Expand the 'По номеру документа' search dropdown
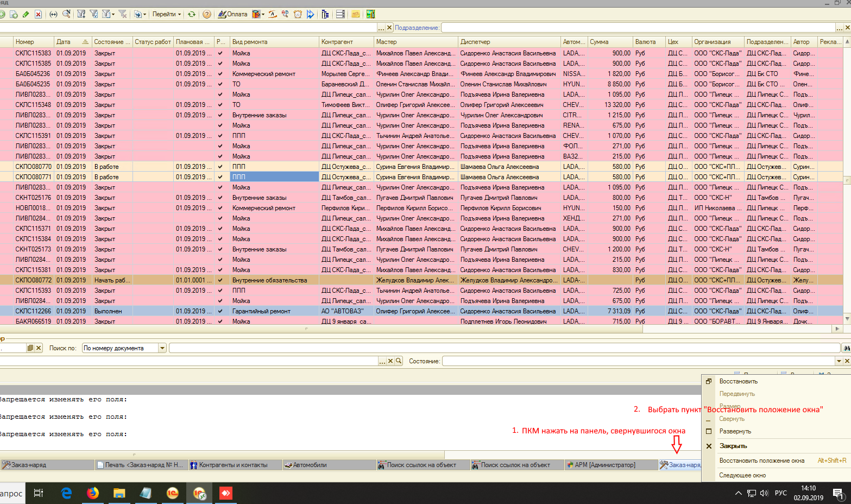The width and height of the screenshot is (851, 504). pyautogui.click(x=162, y=348)
